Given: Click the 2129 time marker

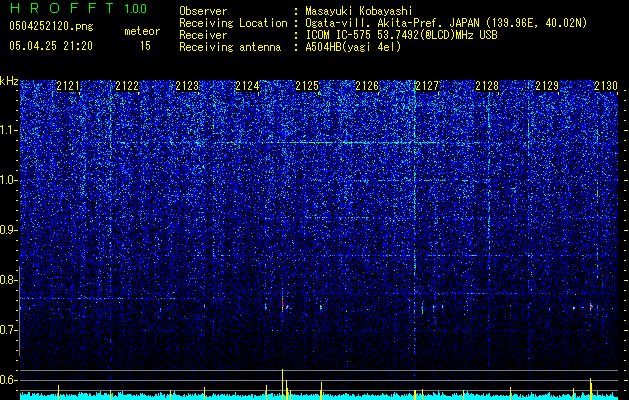Looking at the screenshot, I should (x=547, y=86).
